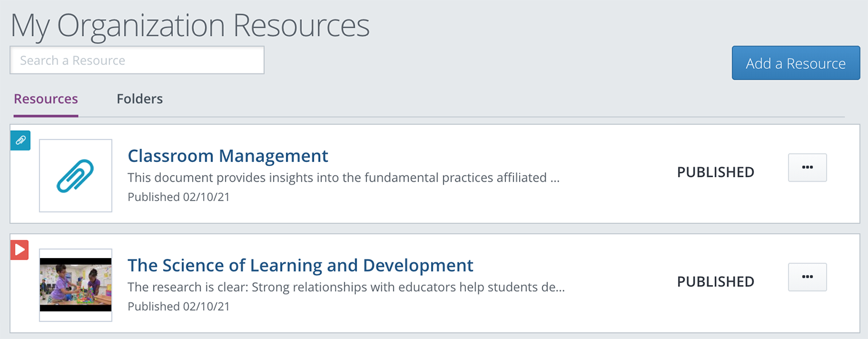The width and height of the screenshot is (868, 339).
Task: Open the three-dots menu for Classroom Management
Action: click(807, 168)
